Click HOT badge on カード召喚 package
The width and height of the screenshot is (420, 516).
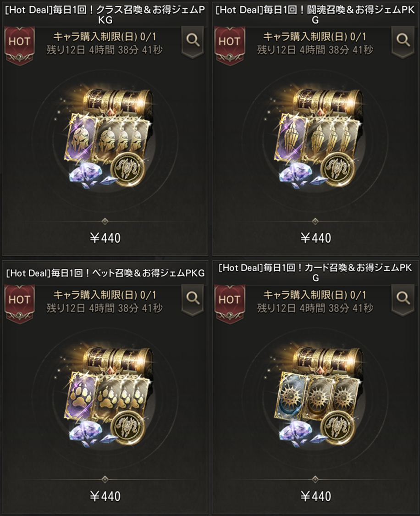[230, 304]
